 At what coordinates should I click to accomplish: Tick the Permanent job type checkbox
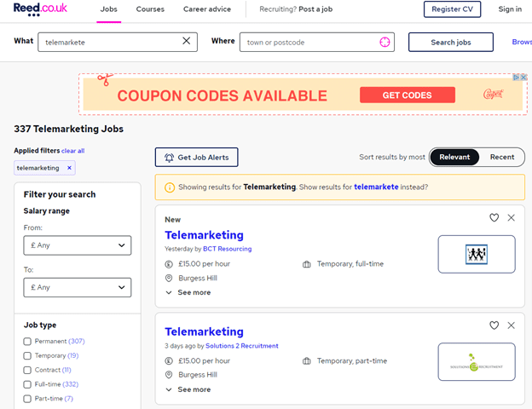[x=27, y=342]
